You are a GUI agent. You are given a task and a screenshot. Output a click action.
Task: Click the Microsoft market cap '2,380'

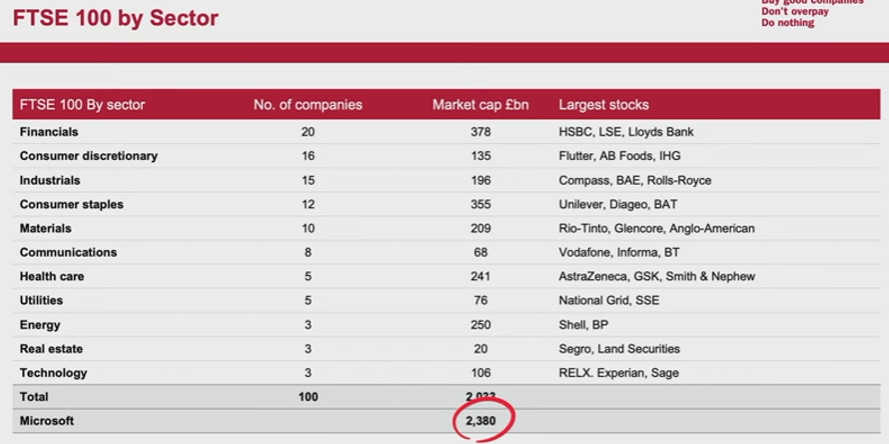coord(481,421)
